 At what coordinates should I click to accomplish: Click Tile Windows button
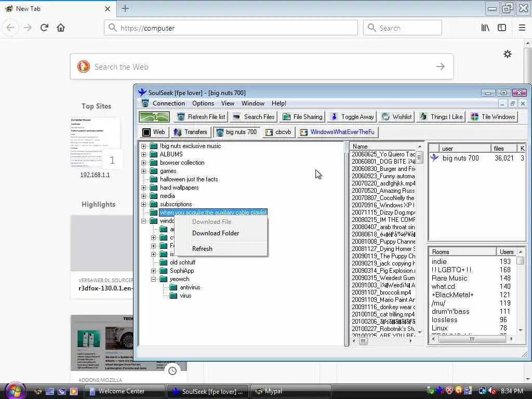point(493,117)
